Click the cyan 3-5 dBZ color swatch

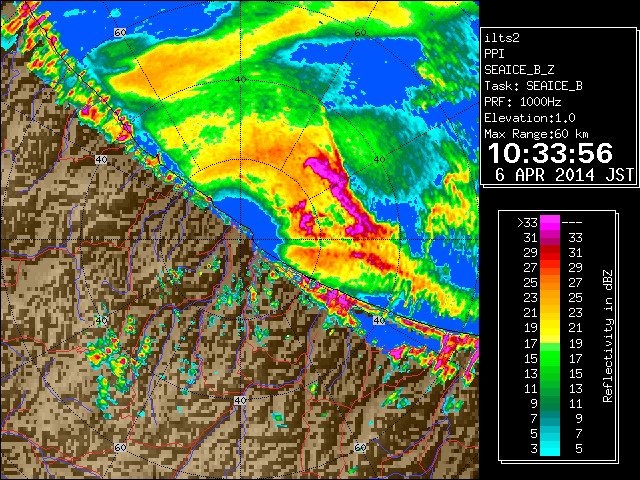click(x=550, y=448)
